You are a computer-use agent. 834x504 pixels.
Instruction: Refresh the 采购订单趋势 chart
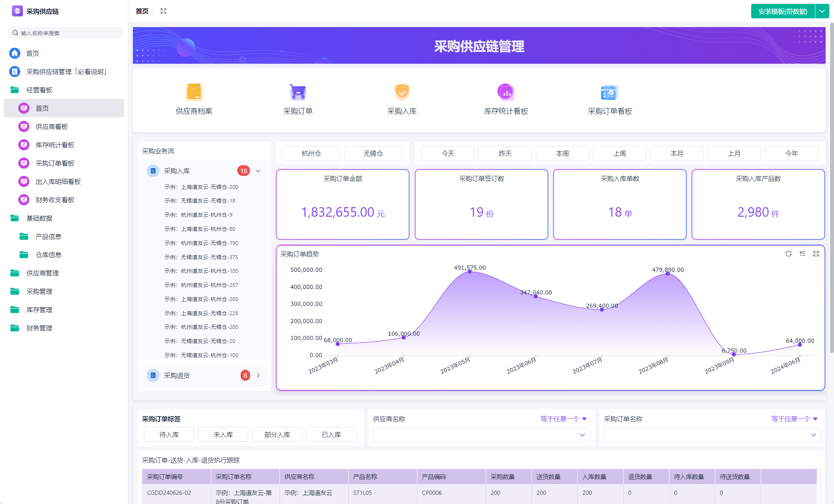click(788, 254)
